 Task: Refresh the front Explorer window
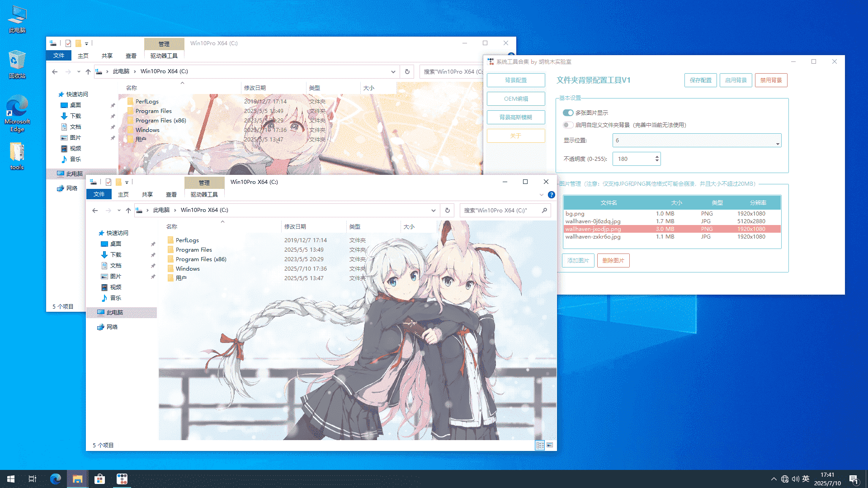coord(447,210)
